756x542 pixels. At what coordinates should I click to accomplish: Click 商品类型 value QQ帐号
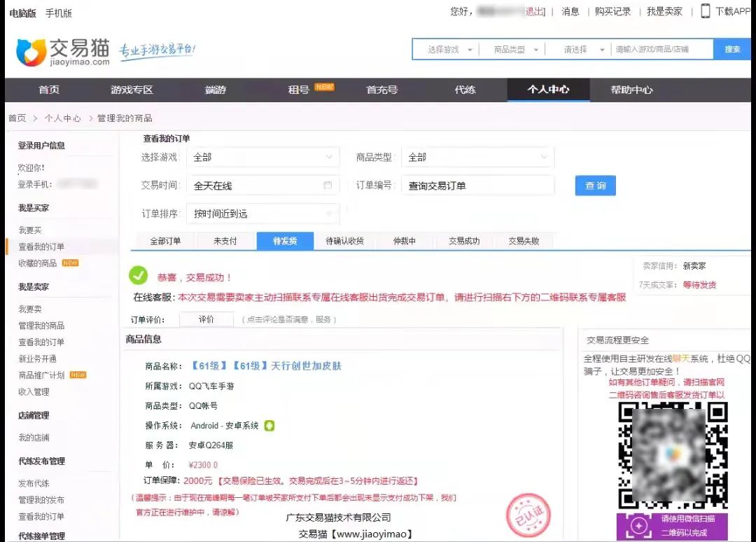(x=203, y=406)
